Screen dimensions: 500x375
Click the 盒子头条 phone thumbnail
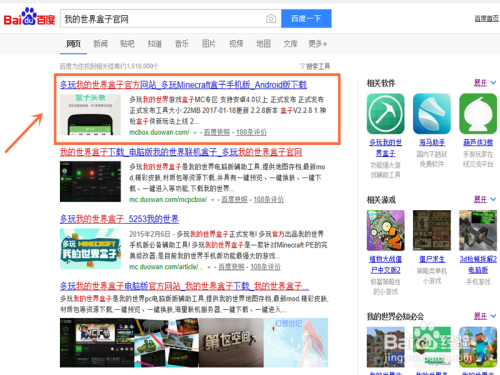coord(90,114)
